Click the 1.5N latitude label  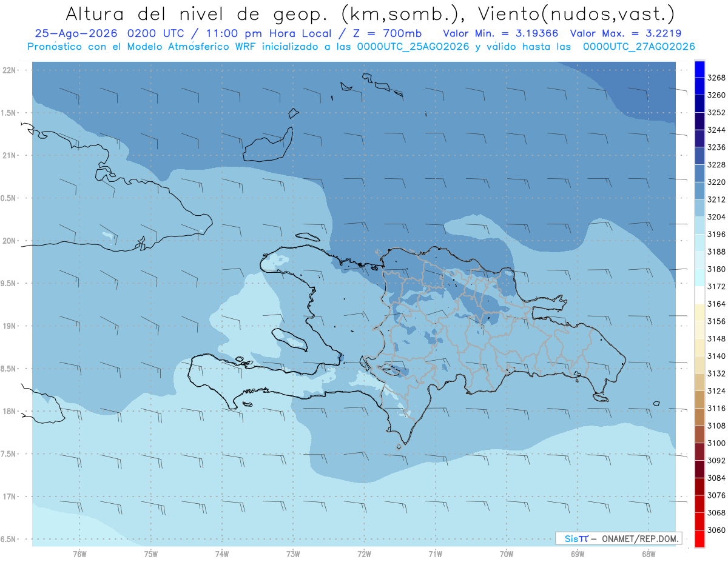point(8,113)
